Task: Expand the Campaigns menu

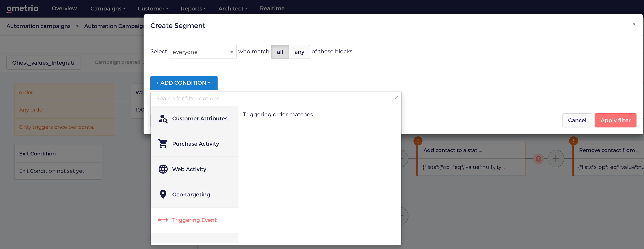Action: (x=108, y=8)
